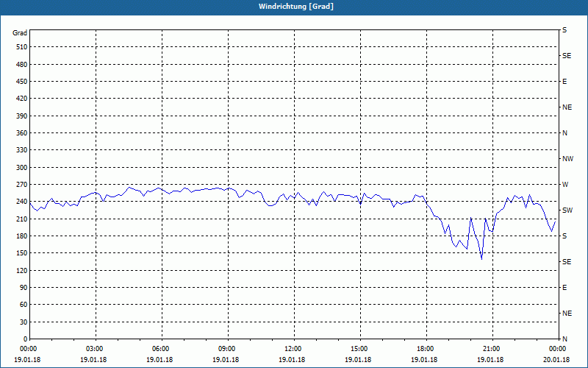The width and height of the screenshot is (588, 368).
Task: Click the 03:00 time axis label
Action: (96, 349)
